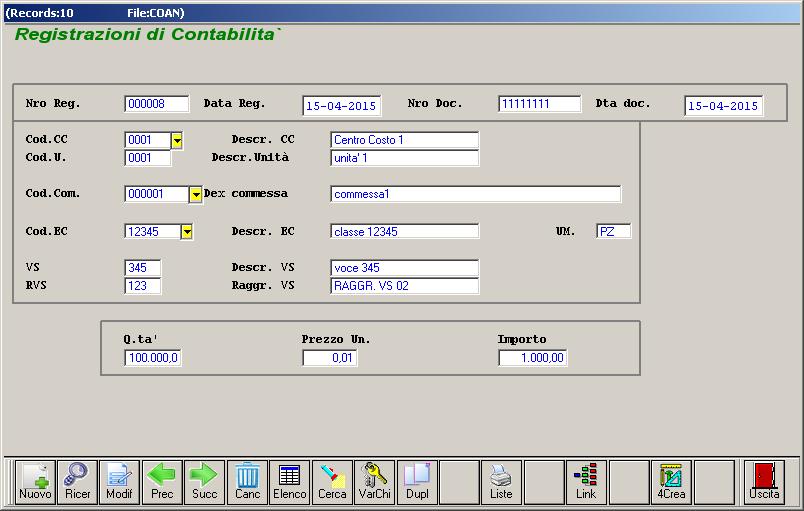Click the Importo field 1.000,00
The width and height of the screenshot is (804, 511).
point(533,358)
